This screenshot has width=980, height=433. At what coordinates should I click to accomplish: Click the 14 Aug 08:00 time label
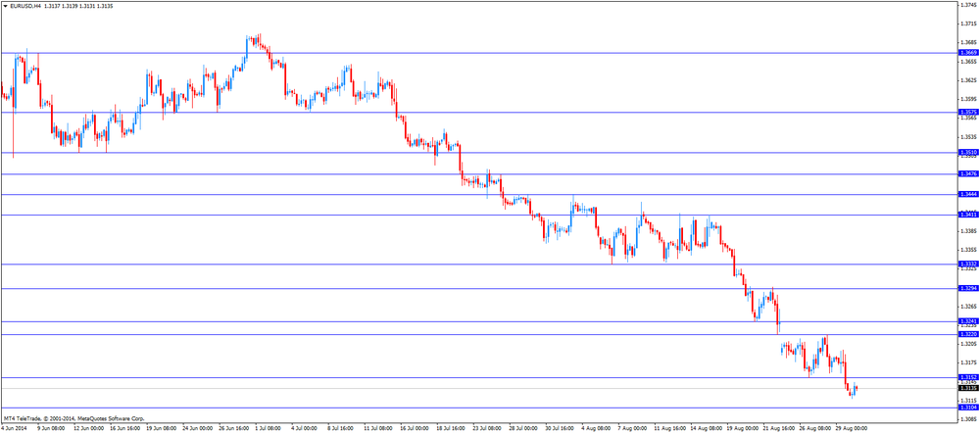tap(707, 429)
